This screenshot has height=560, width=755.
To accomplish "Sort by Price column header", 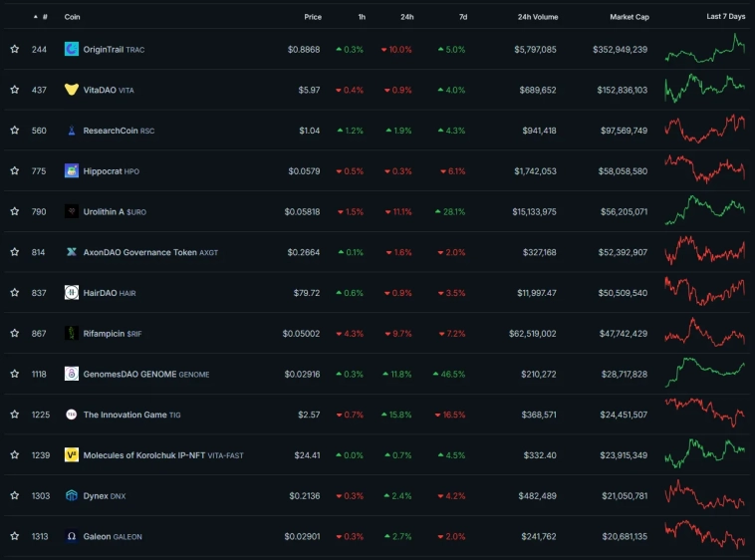I will pyautogui.click(x=313, y=17).
